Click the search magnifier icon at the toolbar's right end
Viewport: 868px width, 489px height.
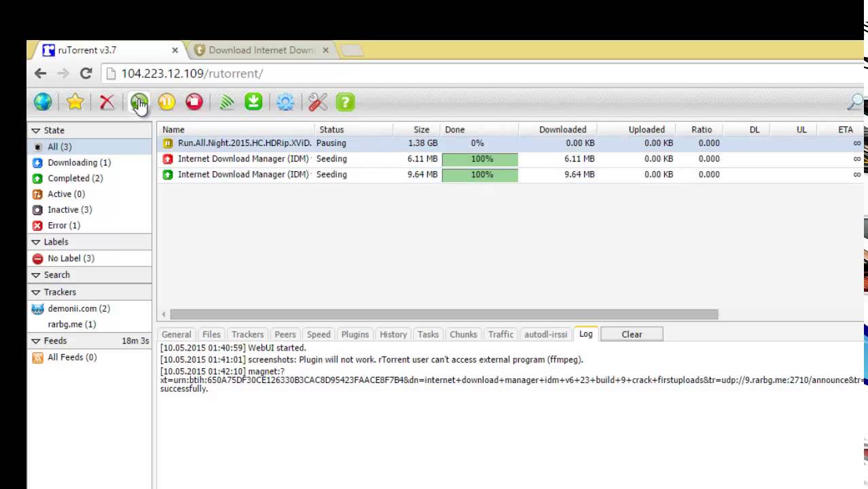[855, 103]
